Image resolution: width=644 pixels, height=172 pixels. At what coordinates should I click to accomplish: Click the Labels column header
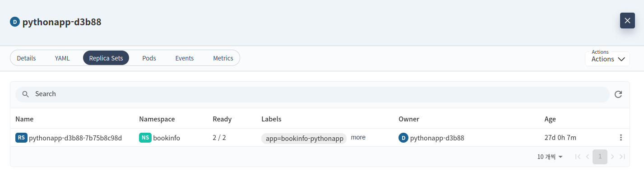click(271, 119)
